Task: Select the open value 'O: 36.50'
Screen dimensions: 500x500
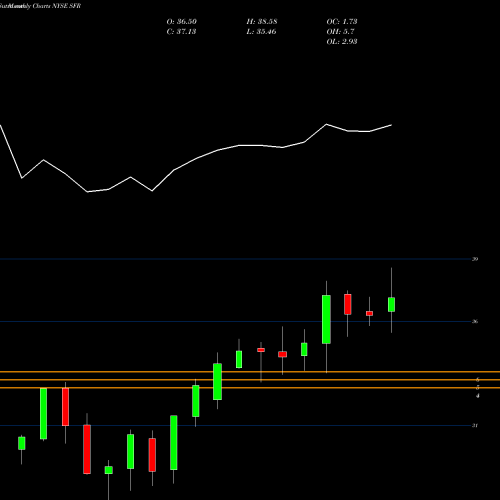Action: [182, 22]
